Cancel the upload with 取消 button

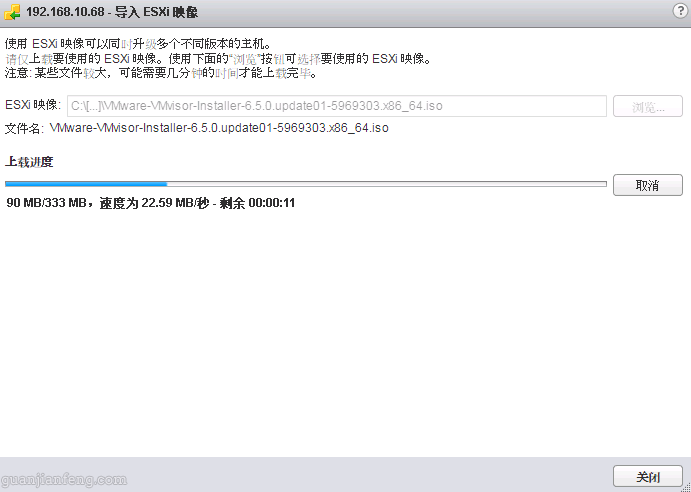(647, 185)
